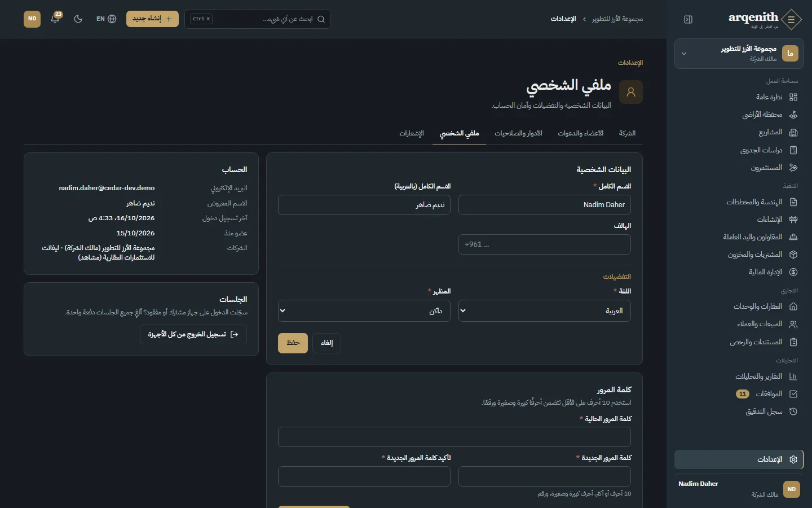Click the كلمة المرور الحالية field
The image size is (812, 508).
coord(454,437)
